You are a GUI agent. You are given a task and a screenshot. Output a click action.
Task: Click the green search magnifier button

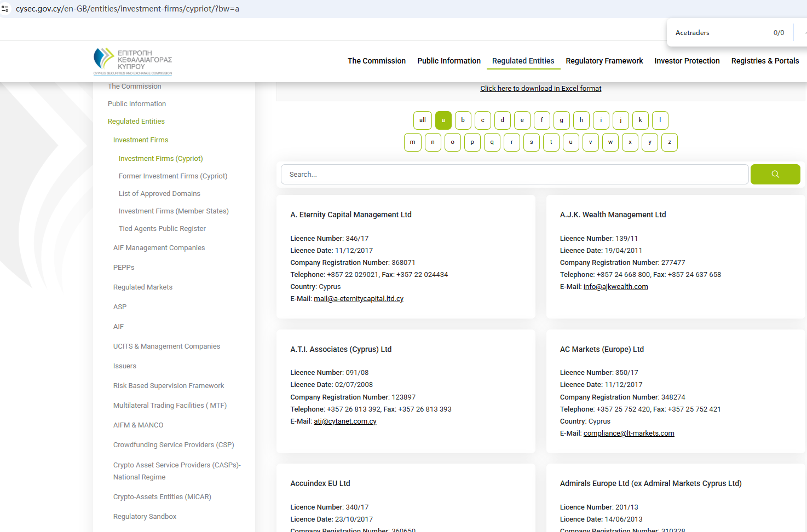(775, 174)
